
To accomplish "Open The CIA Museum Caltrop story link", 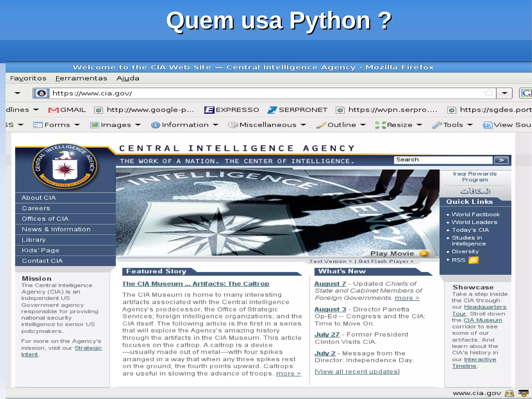I will tap(196, 284).
